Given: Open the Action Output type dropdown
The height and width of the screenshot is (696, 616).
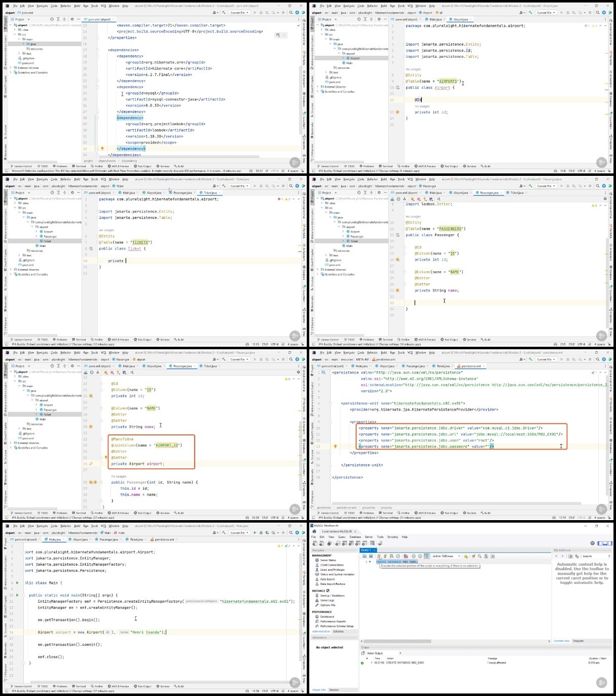Looking at the screenshot, I should (384, 653).
